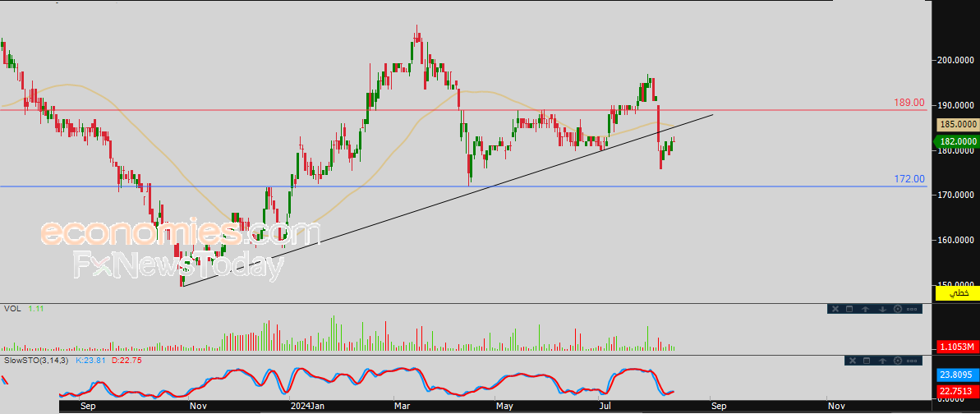Click the 22.7513 stochastic D value tag
The width and height of the screenshot is (980, 414).
pyautogui.click(x=957, y=392)
